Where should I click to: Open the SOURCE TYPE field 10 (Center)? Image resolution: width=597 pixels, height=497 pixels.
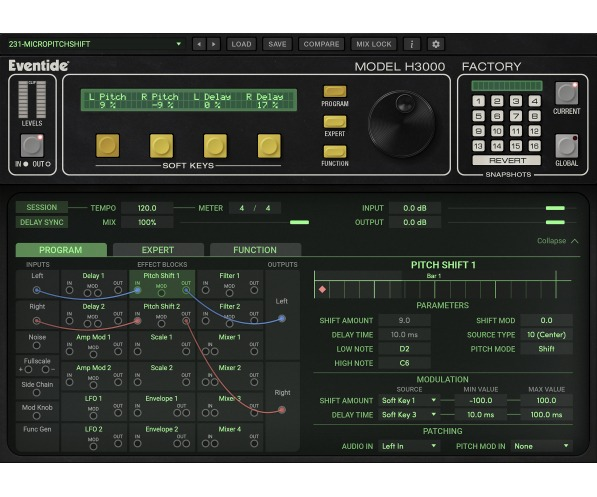coord(546,335)
